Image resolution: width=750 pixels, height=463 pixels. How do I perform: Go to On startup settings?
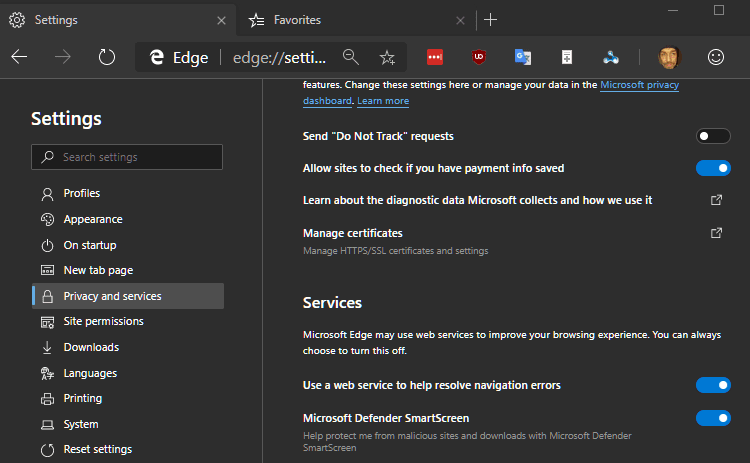[x=127, y=245]
